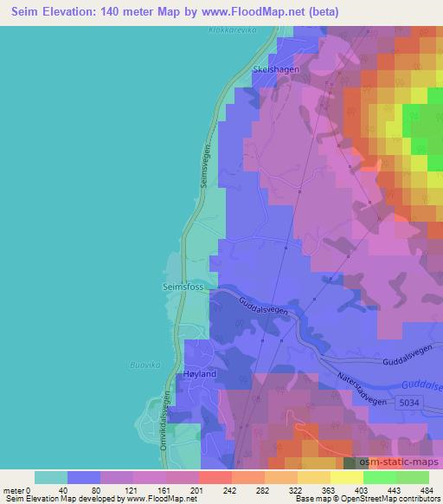Select the 0-40 meter teal legend swatch
The height and width of the screenshot is (504, 443).
(x=51, y=478)
